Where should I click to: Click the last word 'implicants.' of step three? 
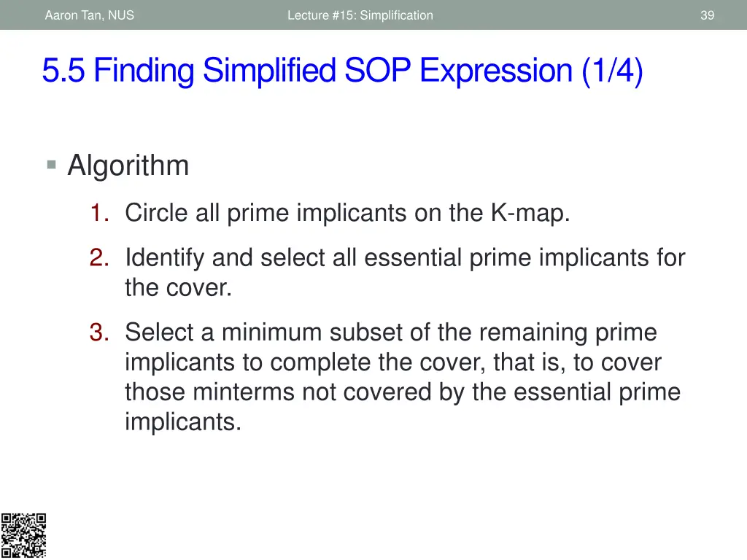click(183, 422)
